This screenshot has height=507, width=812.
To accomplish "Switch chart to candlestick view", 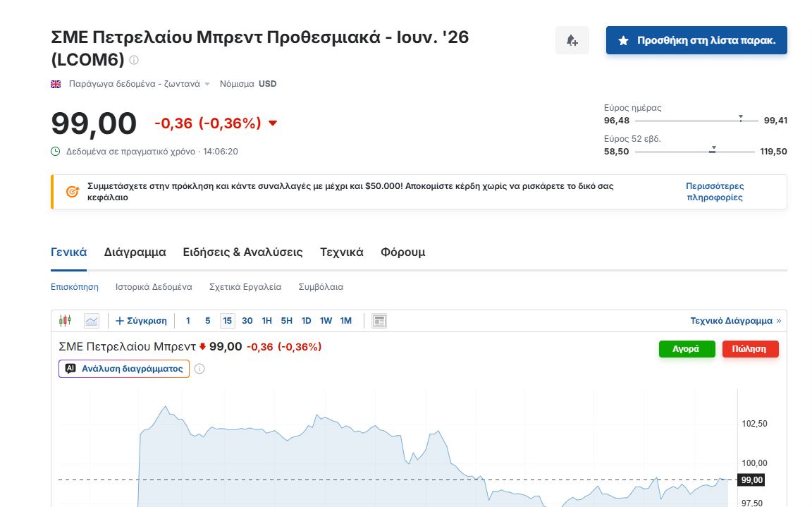I will point(65,321).
